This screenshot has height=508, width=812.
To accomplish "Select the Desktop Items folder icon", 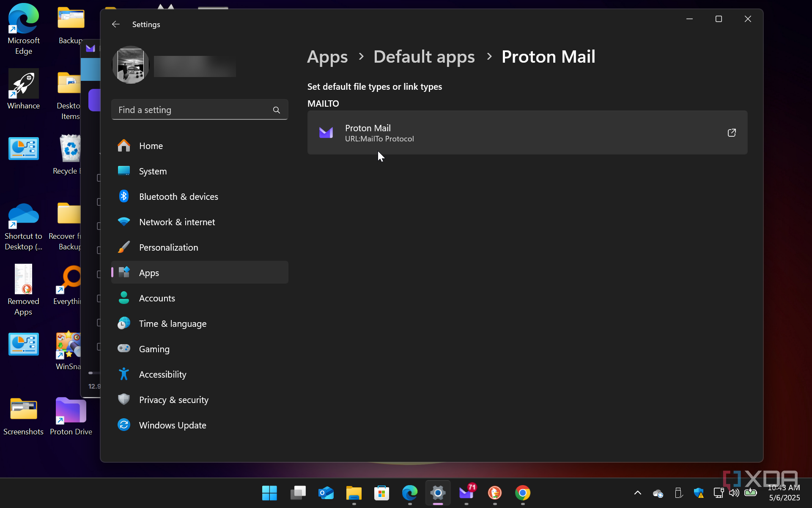I will (x=69, y=95).
